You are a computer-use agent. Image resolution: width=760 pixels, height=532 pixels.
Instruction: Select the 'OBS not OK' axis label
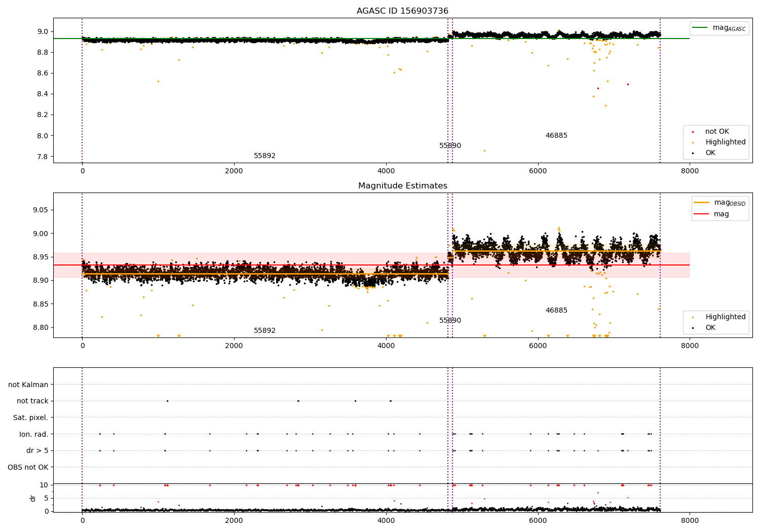click(x=28, y=467)
